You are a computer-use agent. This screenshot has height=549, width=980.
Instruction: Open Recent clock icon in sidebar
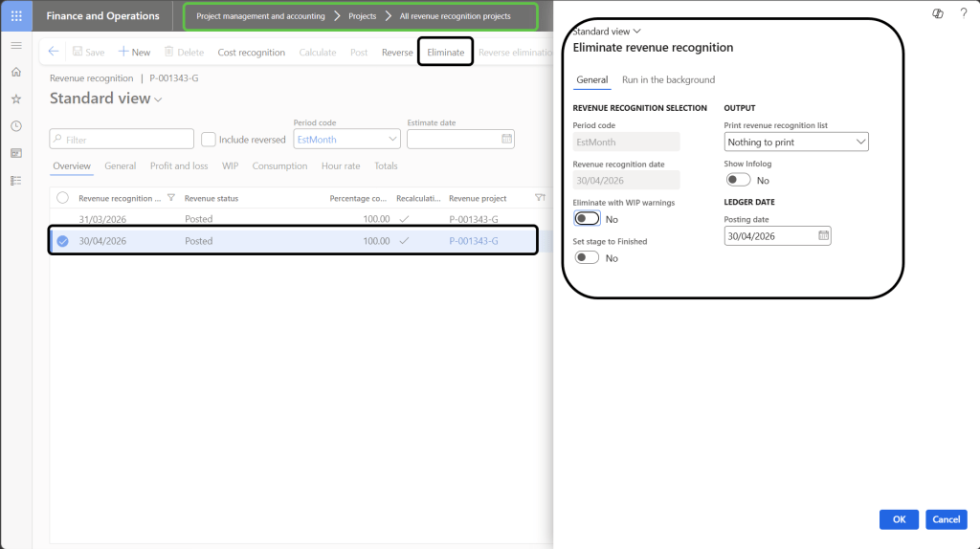pos(16,126)
